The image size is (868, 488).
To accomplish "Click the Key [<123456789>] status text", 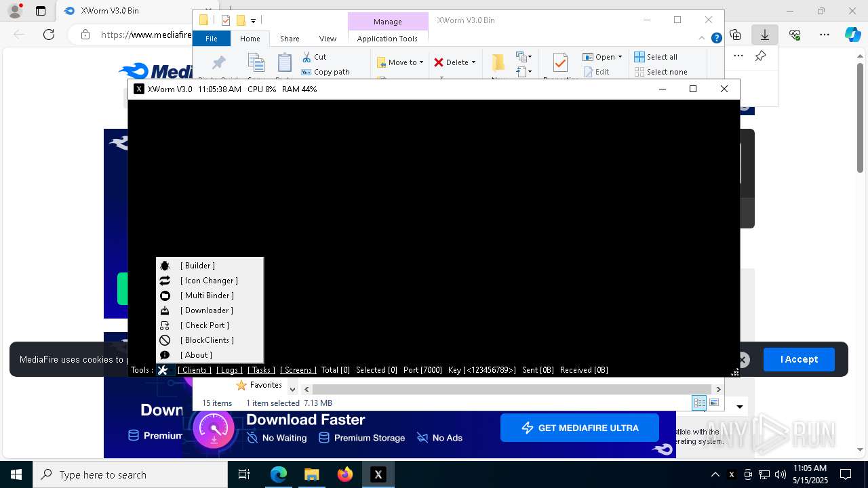I will (481, 370).
